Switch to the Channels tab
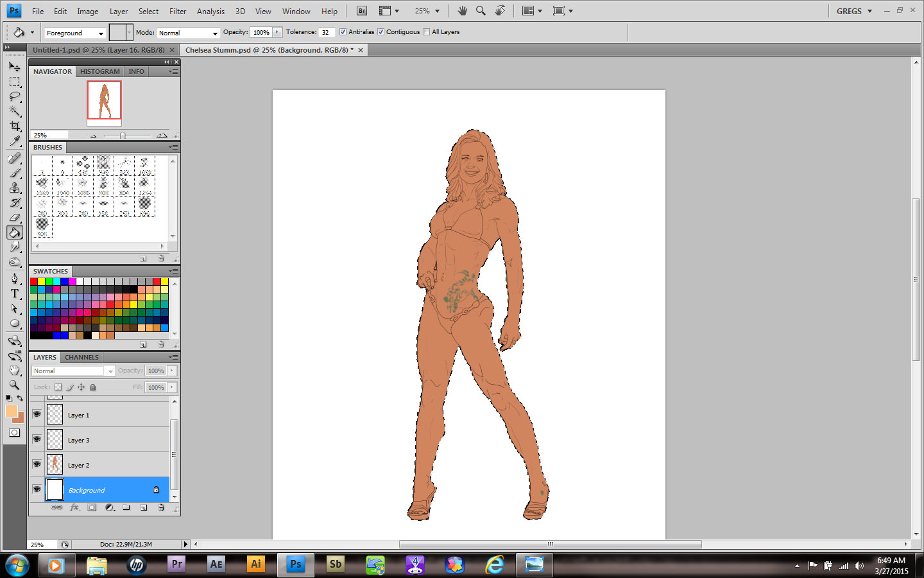This screenshot has height=578, width=924. click(81, 357)
